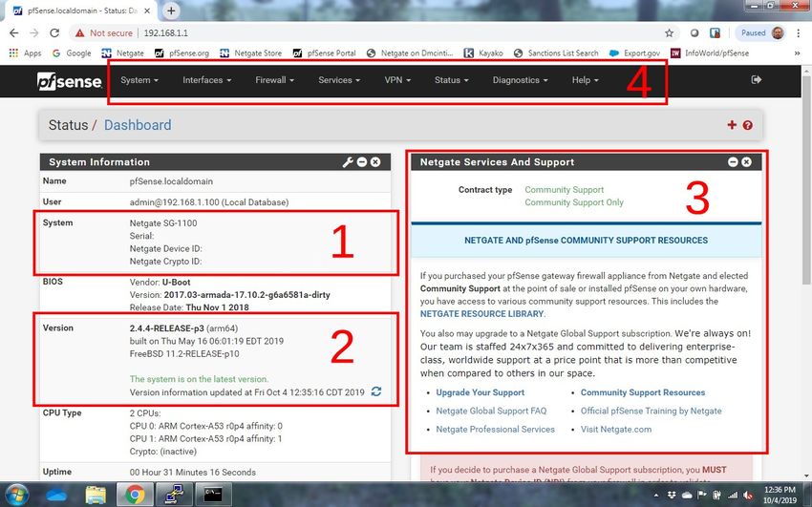Refresh the version information check

tap(376, 391)
